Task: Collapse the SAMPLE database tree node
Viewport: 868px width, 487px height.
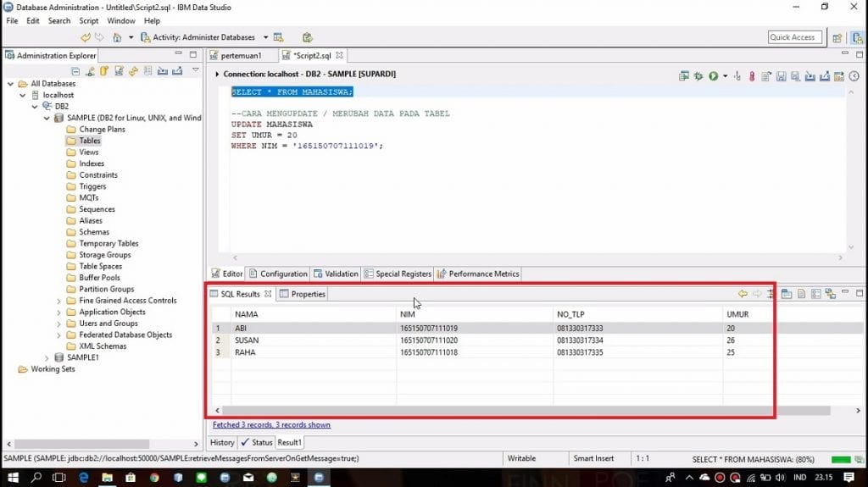Action: click(47, 118)
